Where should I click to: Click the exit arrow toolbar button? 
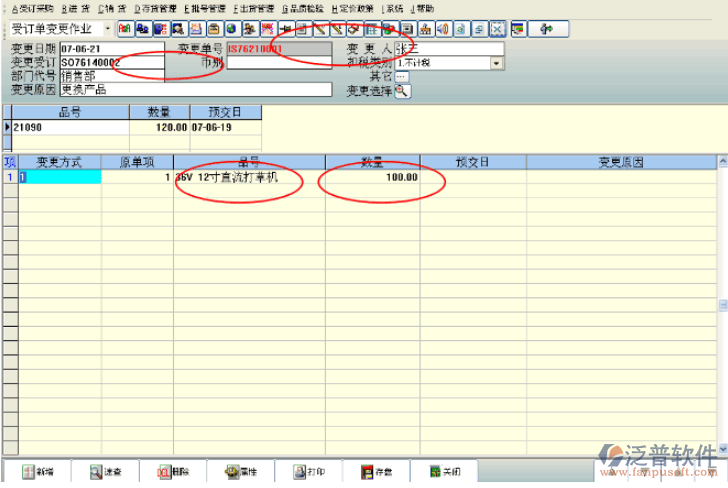[x=548, y=29]
